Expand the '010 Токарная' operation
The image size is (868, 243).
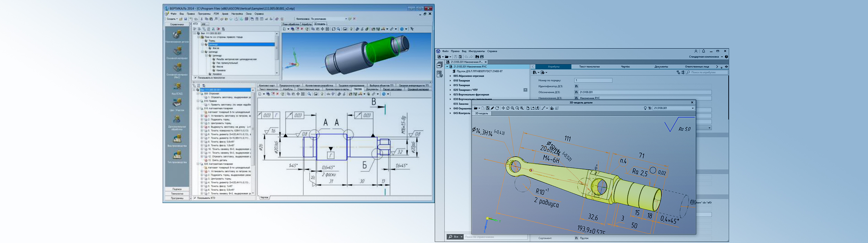coord(450,81)
